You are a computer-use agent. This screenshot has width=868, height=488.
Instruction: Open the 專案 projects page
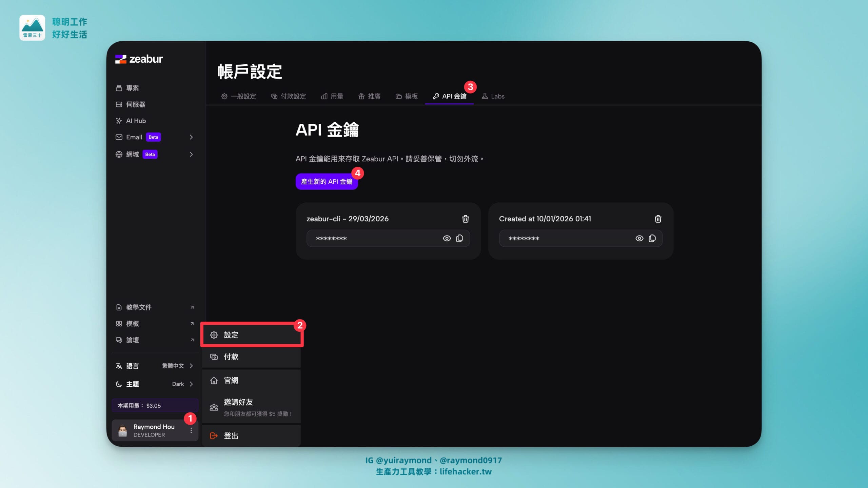pyautogui.click(x=132, y=88)
